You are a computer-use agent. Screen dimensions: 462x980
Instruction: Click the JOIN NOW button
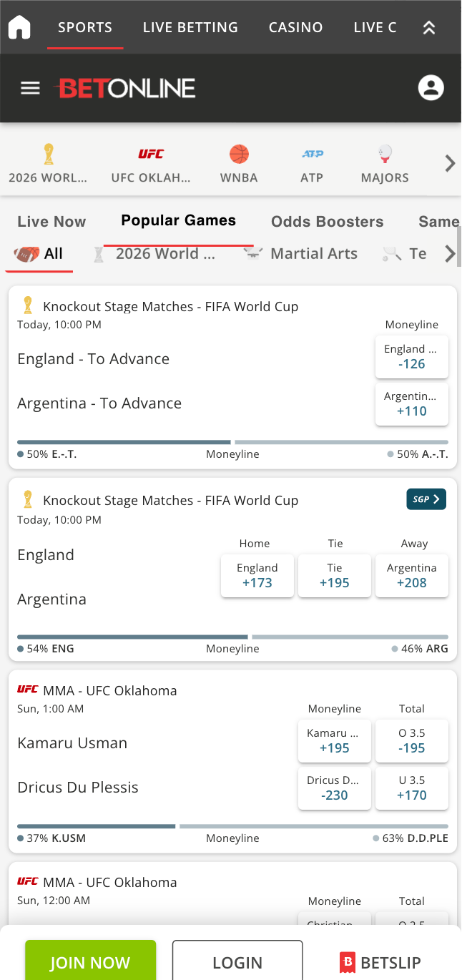pyautogui.click(x=91, y=962)
